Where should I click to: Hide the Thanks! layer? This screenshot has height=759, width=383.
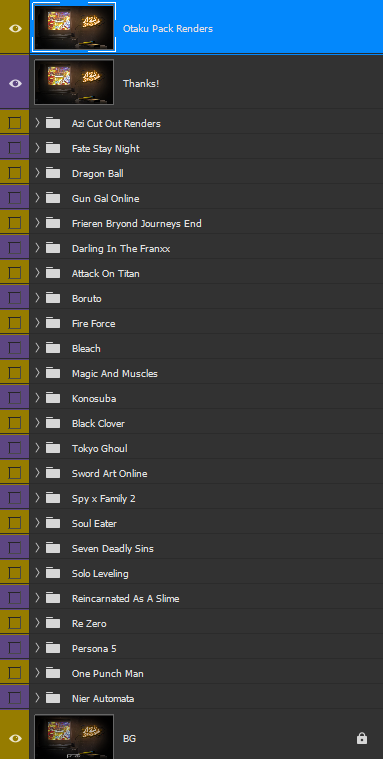pyautogui.click(x=15, y=83)
